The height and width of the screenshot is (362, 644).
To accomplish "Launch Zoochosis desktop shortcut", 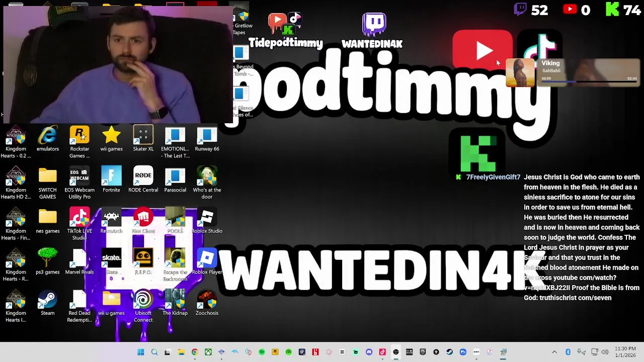I will [x=207, y=303].
